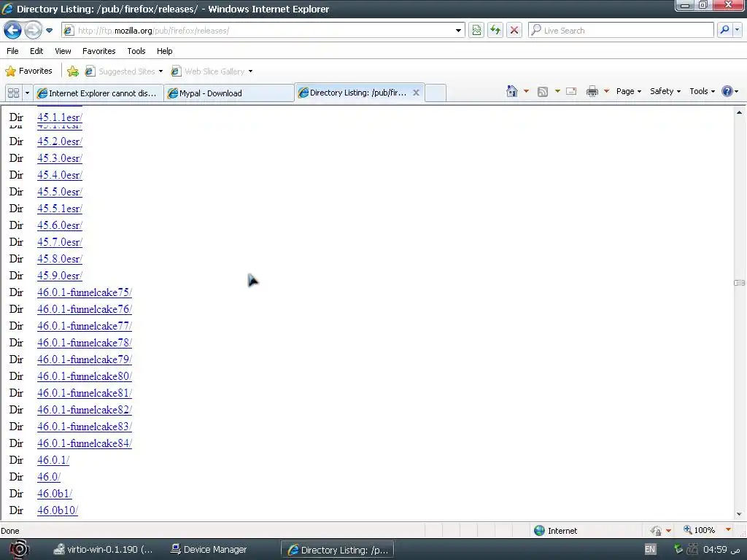Open the tab list dropdown arrow

click(27, 93)
